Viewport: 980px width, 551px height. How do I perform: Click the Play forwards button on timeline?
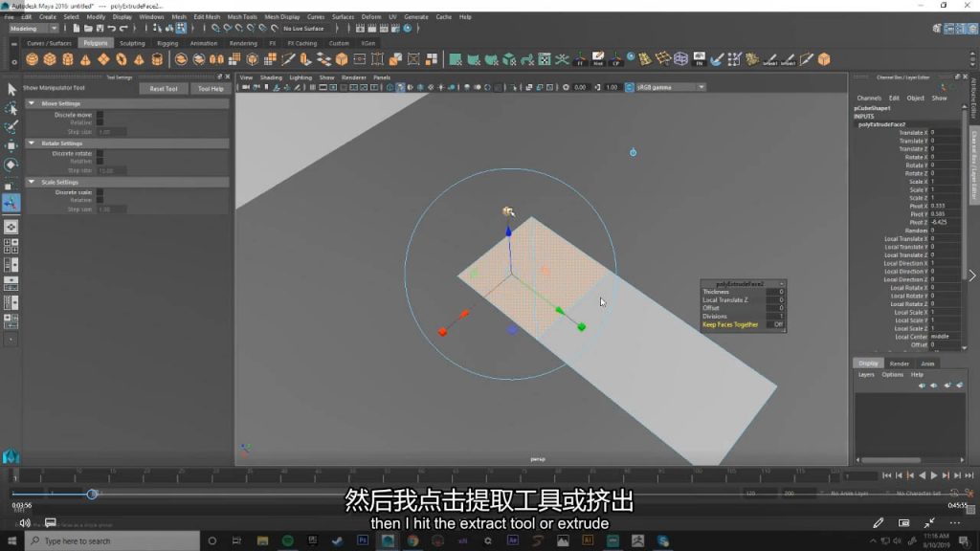click(934, 476)
